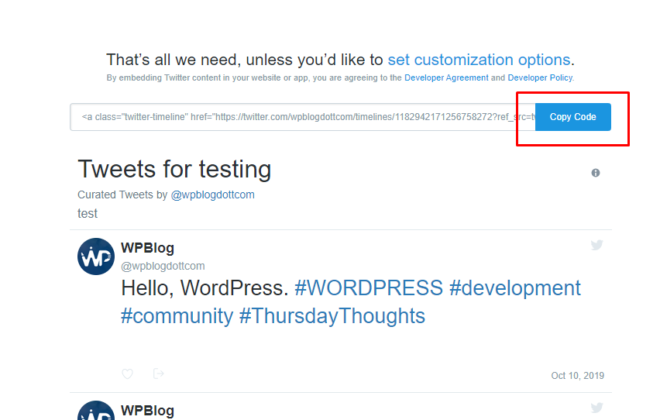Open the #development hashtag

tap(515, 288)
